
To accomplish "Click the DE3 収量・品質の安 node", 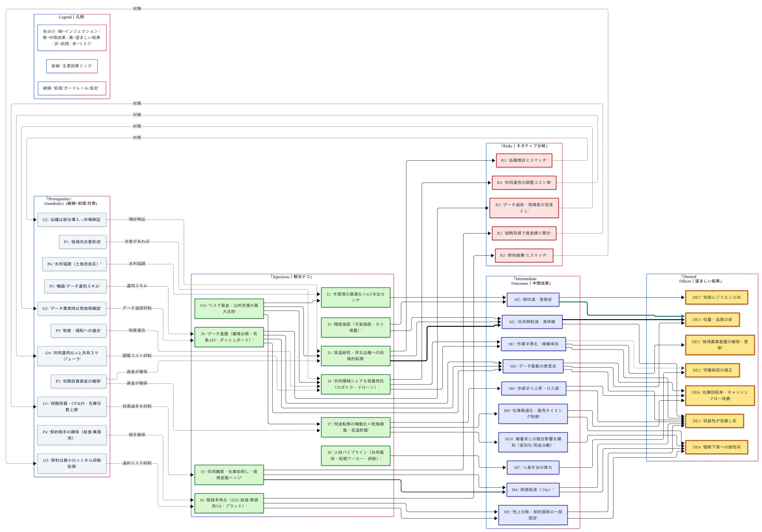I will pyautogui.click(x=713, y=320).
